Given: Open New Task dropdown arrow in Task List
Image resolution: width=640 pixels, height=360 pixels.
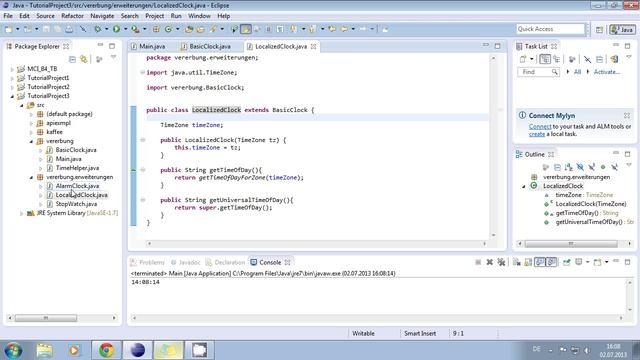Looking at the screenshot, I should (x=531, y=59).
